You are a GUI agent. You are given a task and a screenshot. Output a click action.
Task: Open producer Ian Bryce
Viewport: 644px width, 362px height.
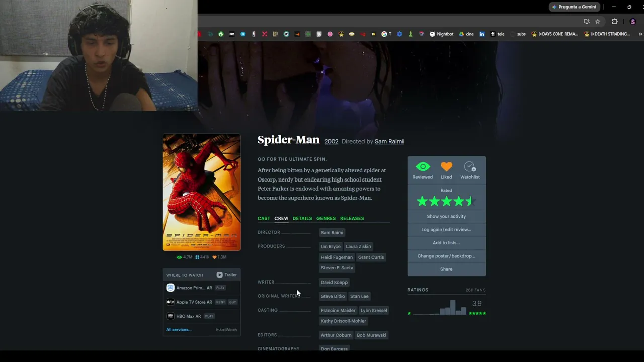coord(331,246)
